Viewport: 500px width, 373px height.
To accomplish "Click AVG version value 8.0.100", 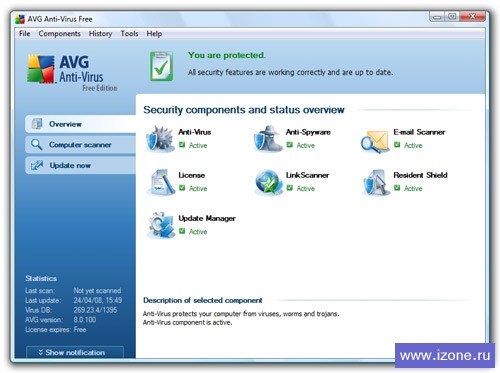I will click(x=85, y=320).
